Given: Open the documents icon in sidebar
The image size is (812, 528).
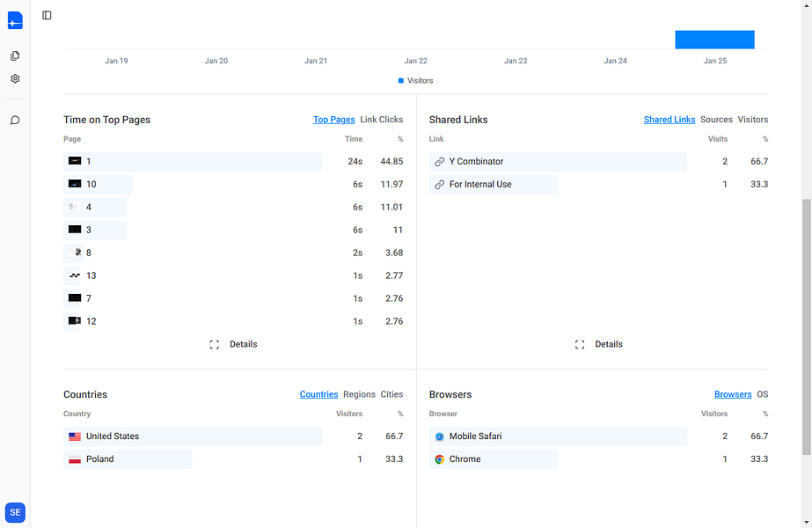Looking at the screenshot, I should click(x=15, y=55).
